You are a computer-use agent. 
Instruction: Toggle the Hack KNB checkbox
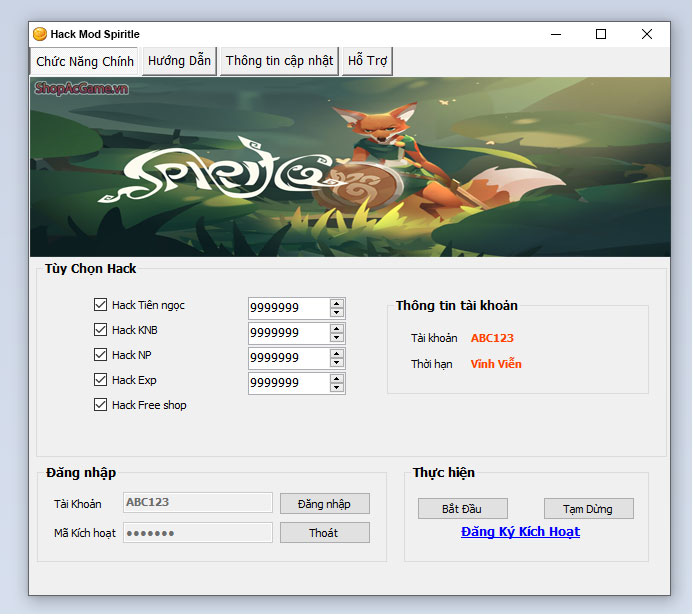pos(100,330)
